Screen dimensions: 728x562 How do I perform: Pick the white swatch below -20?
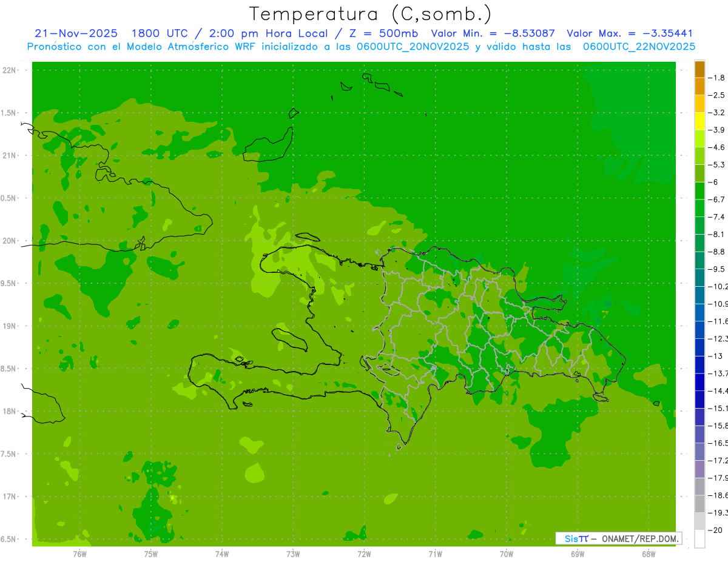coord(699,538)
